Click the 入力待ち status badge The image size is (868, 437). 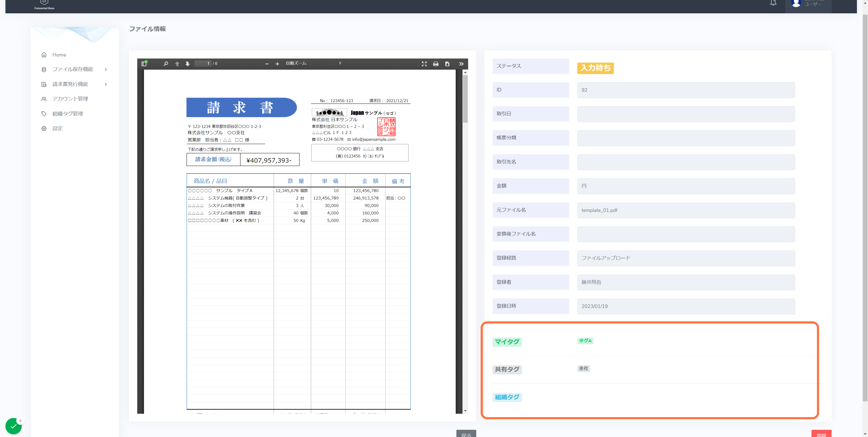point(595,68)
